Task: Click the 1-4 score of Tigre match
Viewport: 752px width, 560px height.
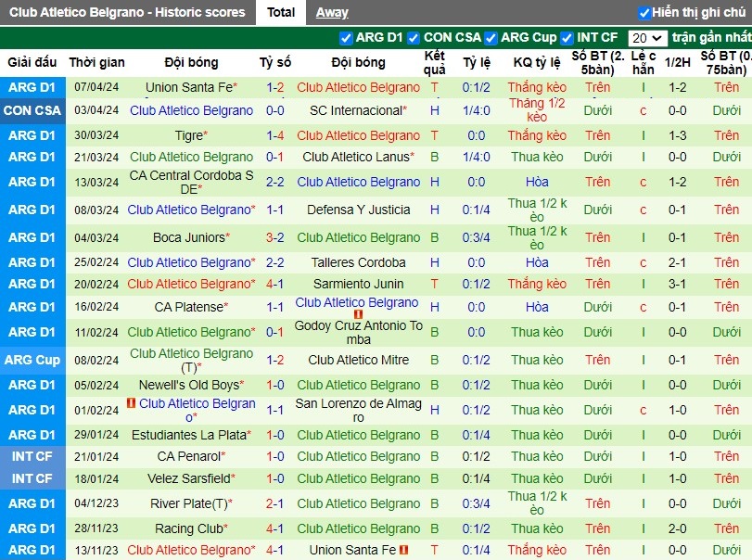Action: pyautogui.click(x=274, y=135)
